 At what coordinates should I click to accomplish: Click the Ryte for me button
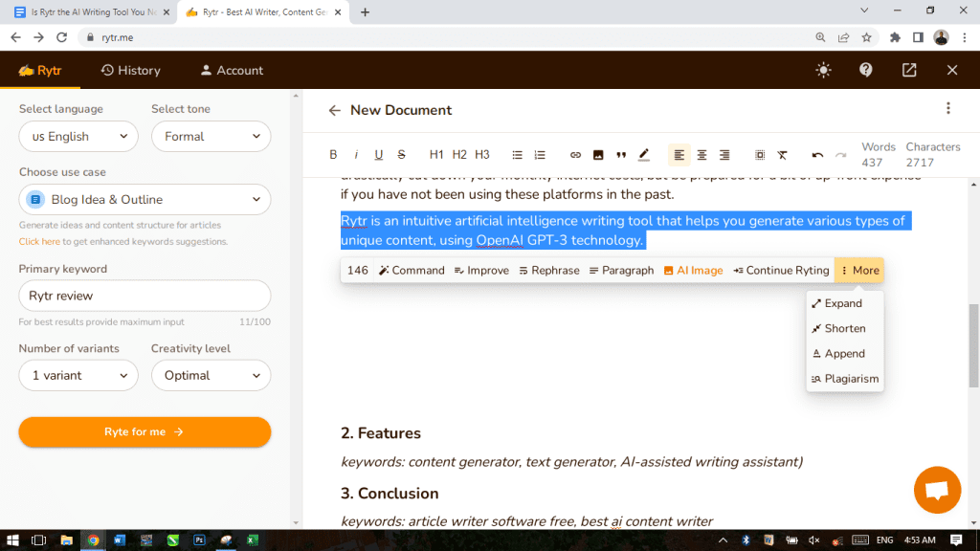(x=145, y=431)
